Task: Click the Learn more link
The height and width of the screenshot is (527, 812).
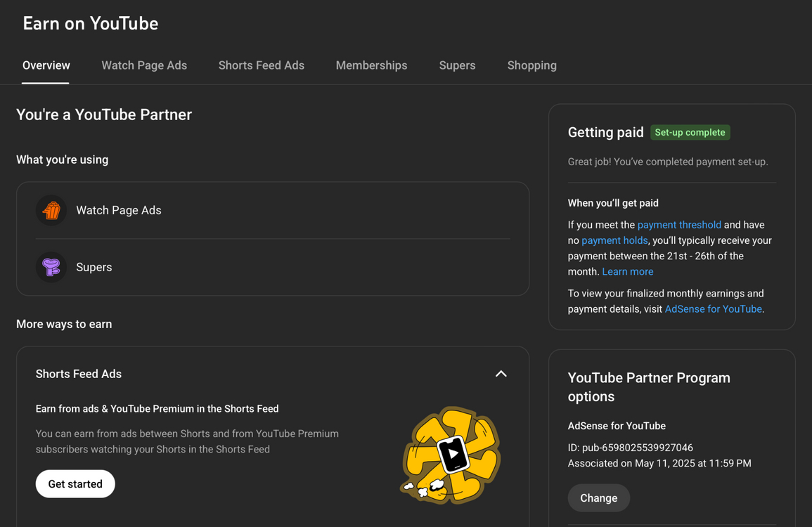Action: coord(627,271)
